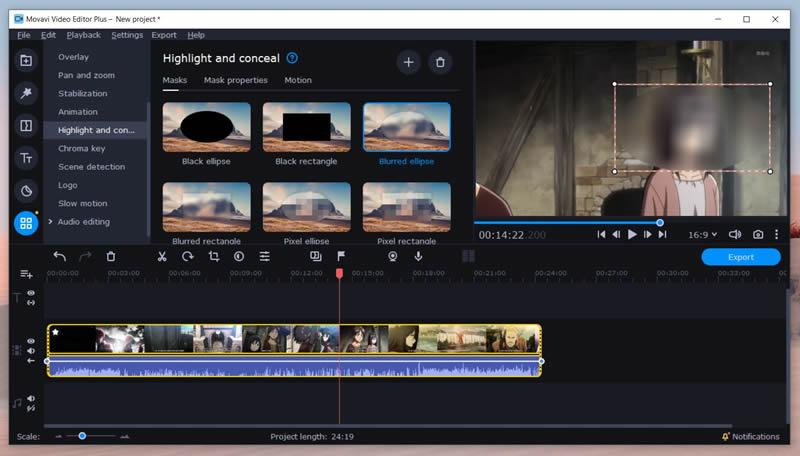Image resolution: width=800 pixels, height=456 pixels.
Task: Open the Filters magic wand tab
Action: (26, 93)
